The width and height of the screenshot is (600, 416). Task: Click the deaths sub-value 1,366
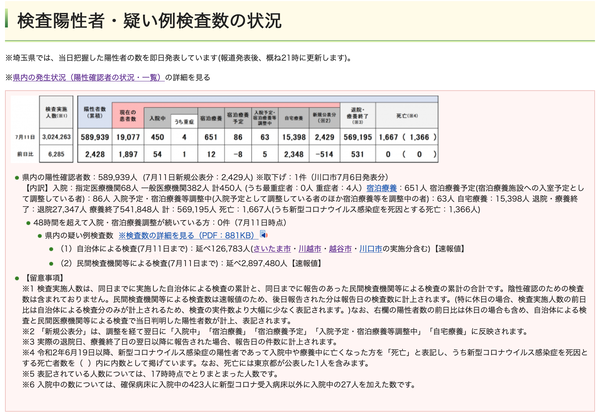[419, 137]
